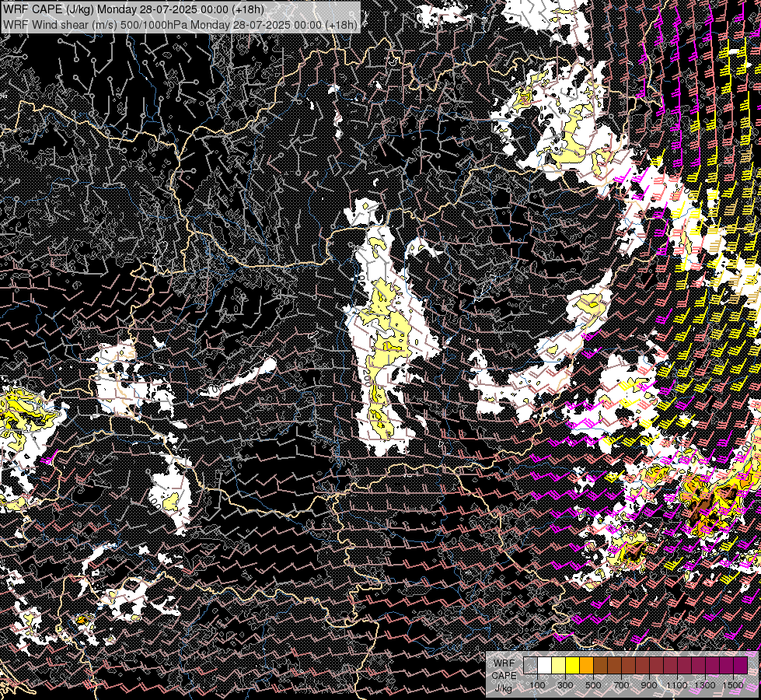761x700 pixels.
Task: Click the 1100 label on the legend
Action: click(677, 685)
